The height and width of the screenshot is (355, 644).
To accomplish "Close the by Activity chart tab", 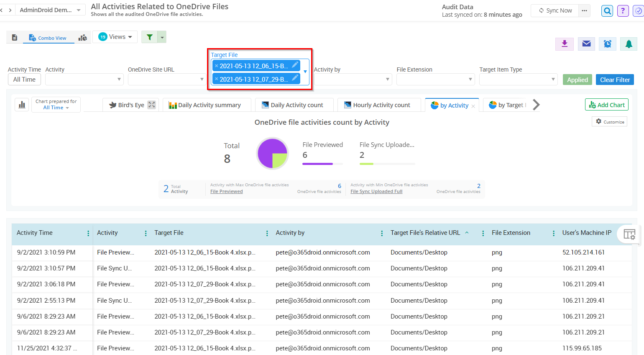I will [x=473, y=106].
